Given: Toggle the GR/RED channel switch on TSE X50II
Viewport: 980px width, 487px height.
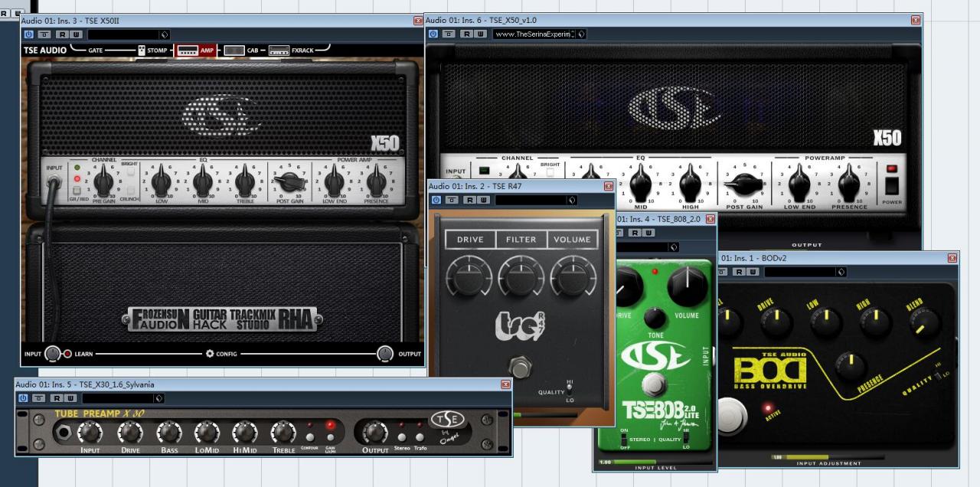Looking at the screenshot, I should click(77, 191).
